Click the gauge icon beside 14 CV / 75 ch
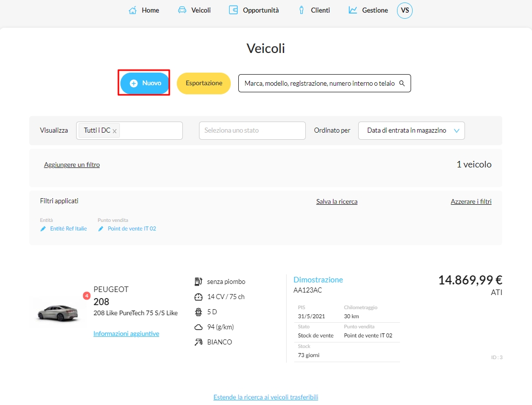Viewport: 532px width, 405px height. click(x=198, y=297)
